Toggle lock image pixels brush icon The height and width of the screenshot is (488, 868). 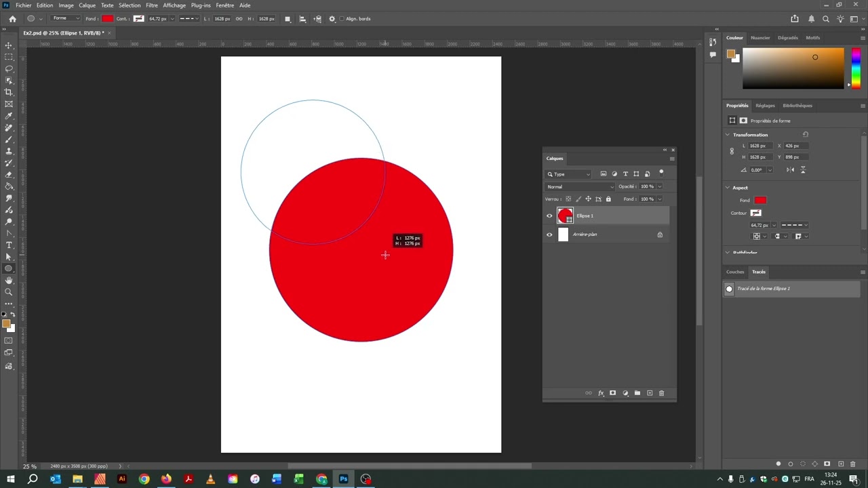(x=578, y=199)
